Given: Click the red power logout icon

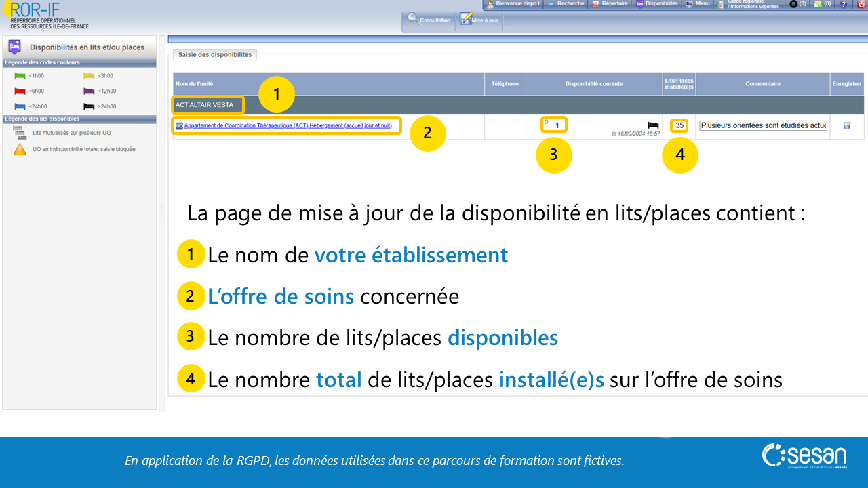Looking at the screenshot, I should coord(861,4).
